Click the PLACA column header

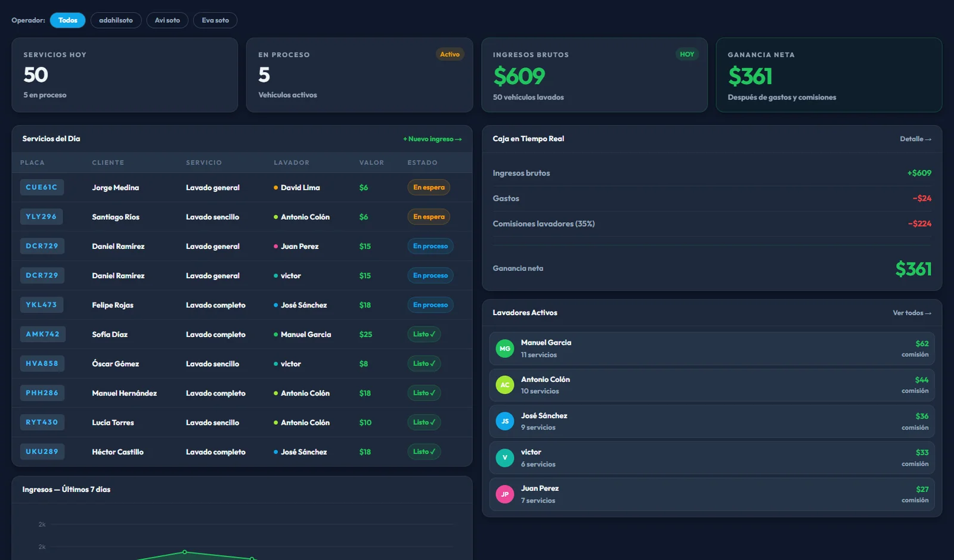coord(32,163)
